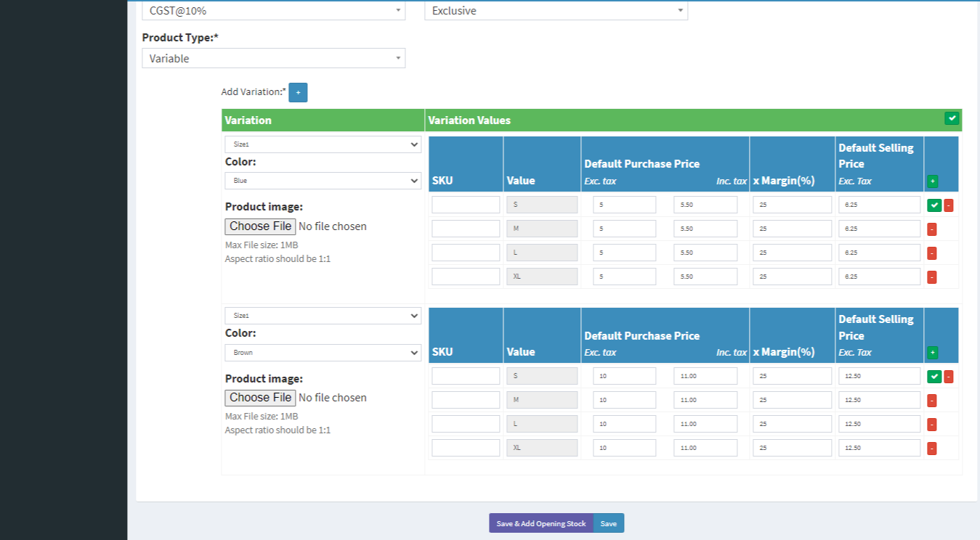The width and height of the screenshot is (980, 540).
Task: Click margin field 25 in Brown L row
Action: (793, 424)
